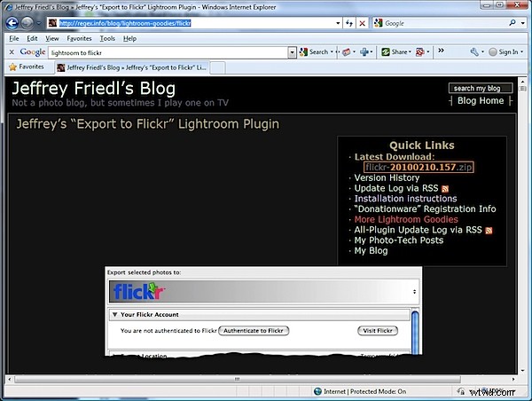Click the wrench settings icon
The width and height of the screenshot is (532, 401).
(474, 52)
